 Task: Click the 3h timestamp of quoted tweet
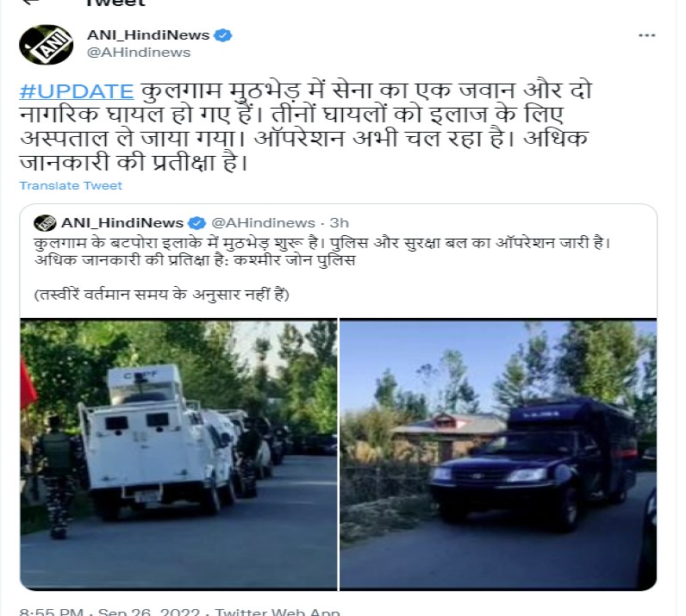(x=339, y=222)
